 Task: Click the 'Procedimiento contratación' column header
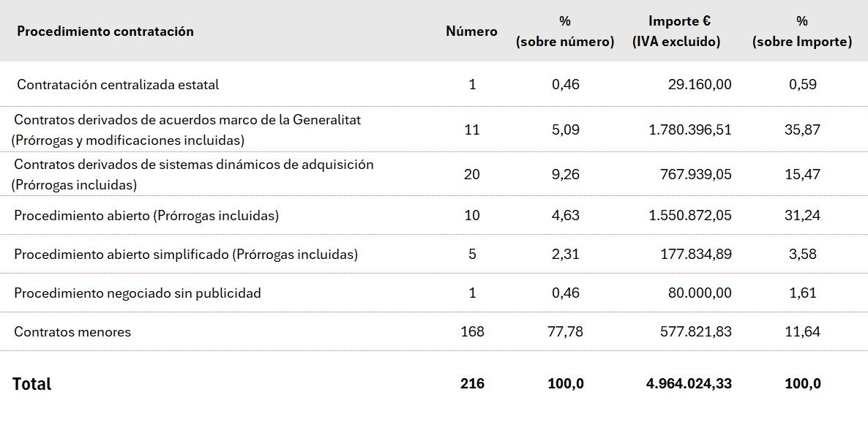pos(105,31)
